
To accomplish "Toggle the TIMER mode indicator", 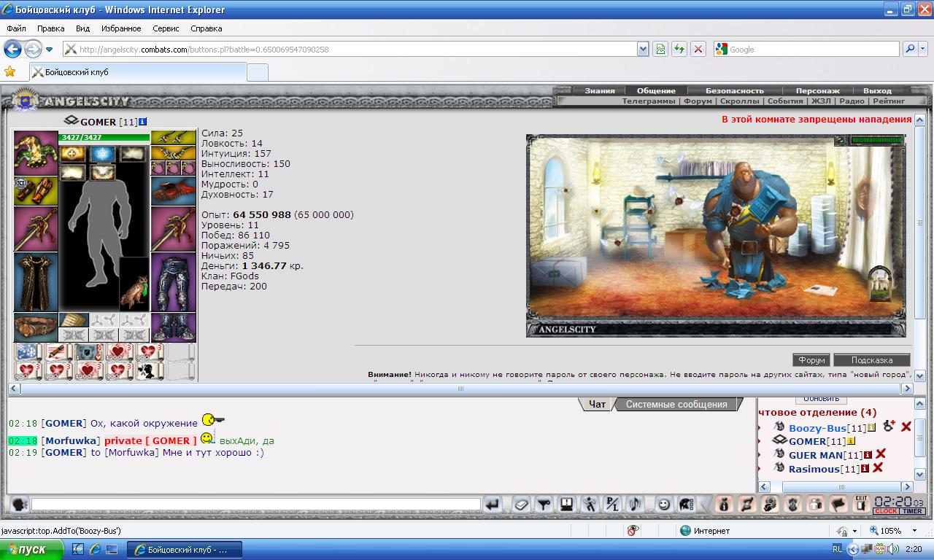I will [x=911, y=511].
